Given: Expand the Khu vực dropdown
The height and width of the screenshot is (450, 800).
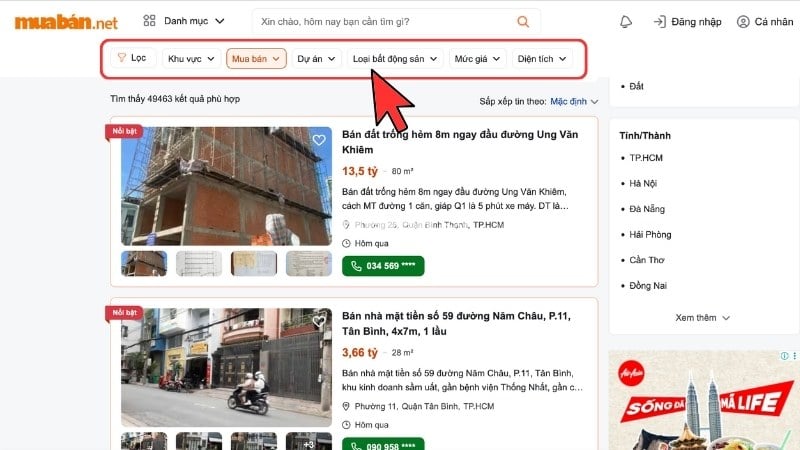Looking at the screenshot, I should point(190,58).
